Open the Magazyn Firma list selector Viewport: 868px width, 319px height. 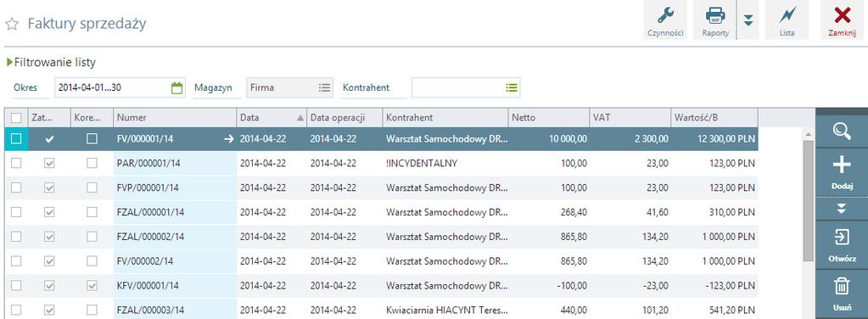[x=324, y=87]
